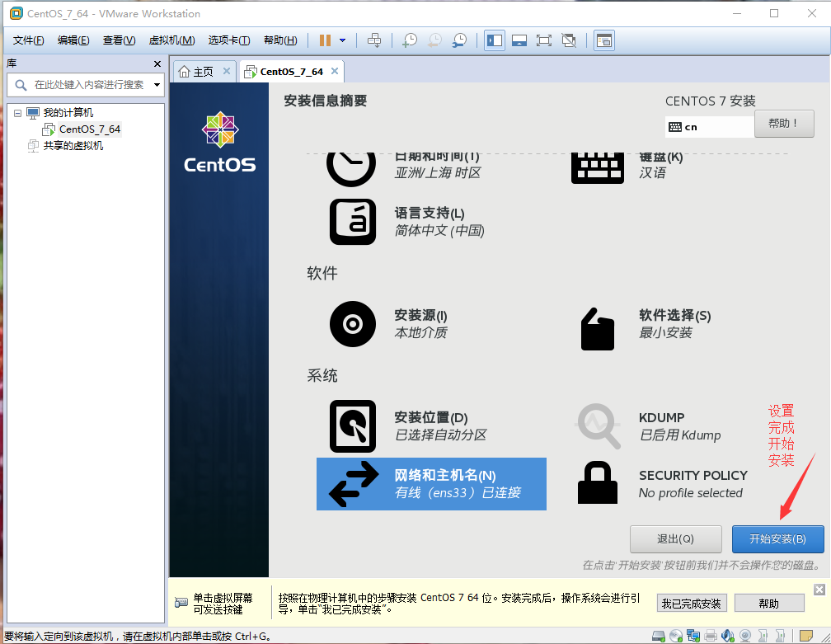This screenshot has height=644, width=831.
Task: Open the 查看(V) menu
Action: click(x=119, y=40)
